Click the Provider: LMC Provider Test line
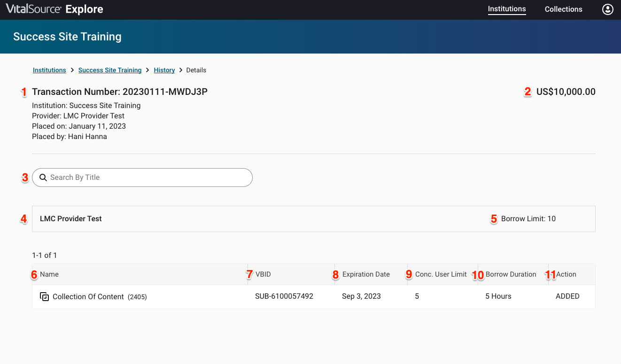This screenshot has width=621, height=364. pyautogui.click(x=78, y=116)
